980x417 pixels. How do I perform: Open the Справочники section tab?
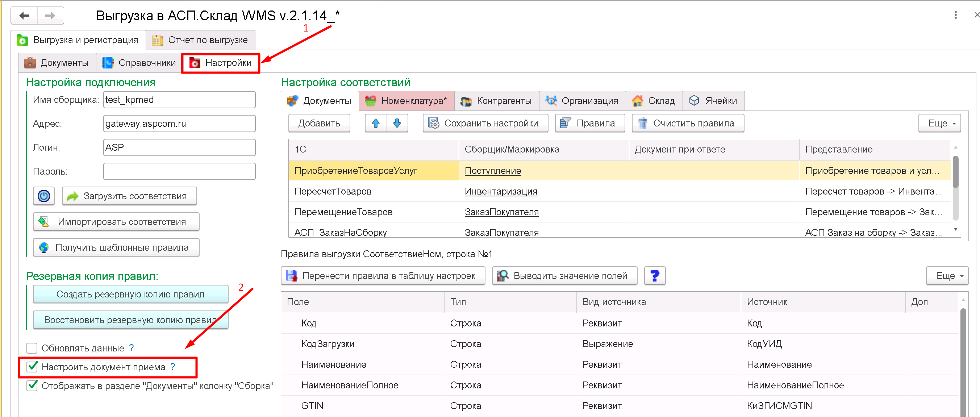point(139,63)
